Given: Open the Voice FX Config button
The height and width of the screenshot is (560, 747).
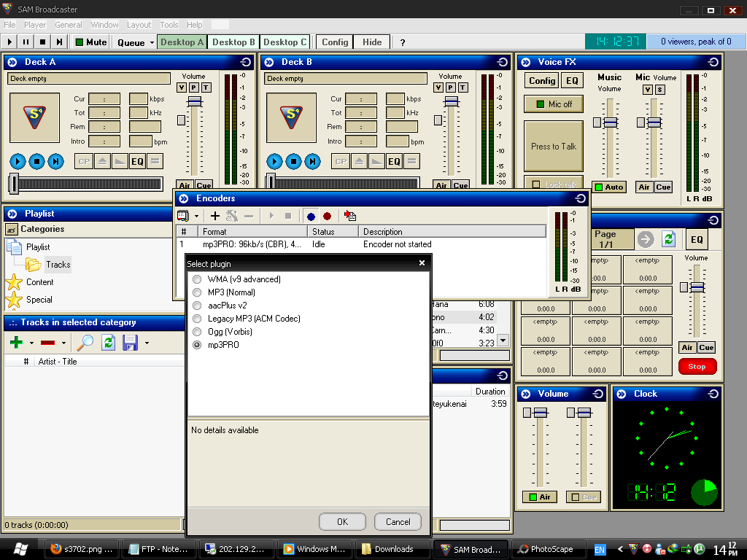Looking at the screenshot, I should [x=542, y=81].
